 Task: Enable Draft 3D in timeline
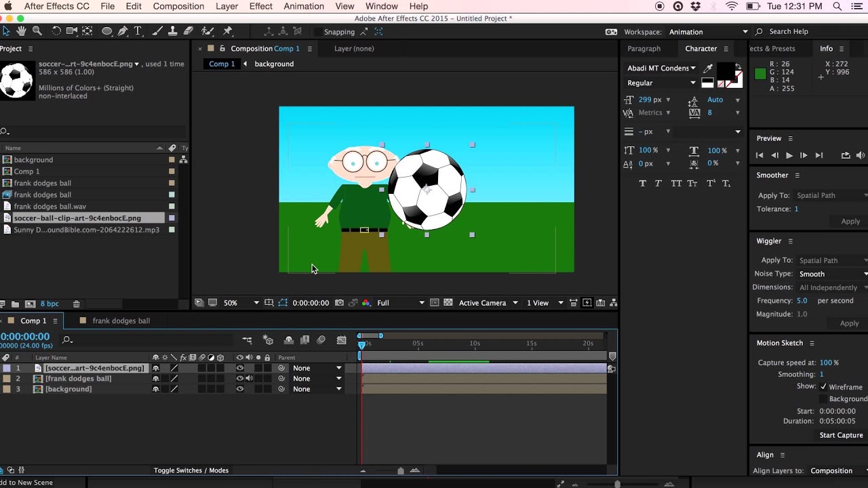269,340
